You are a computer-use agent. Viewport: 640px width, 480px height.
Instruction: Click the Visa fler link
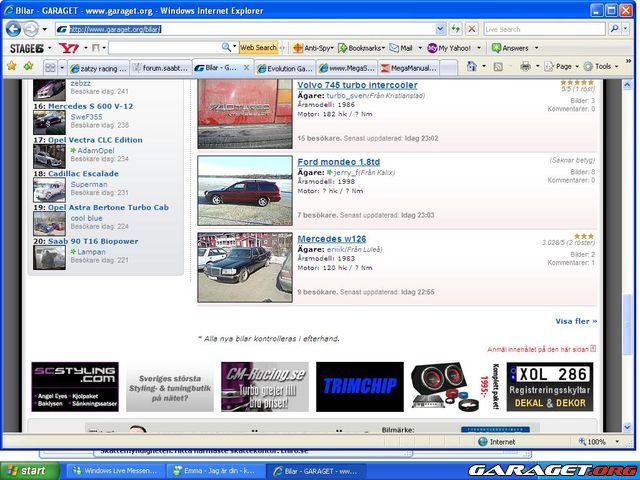576,321
